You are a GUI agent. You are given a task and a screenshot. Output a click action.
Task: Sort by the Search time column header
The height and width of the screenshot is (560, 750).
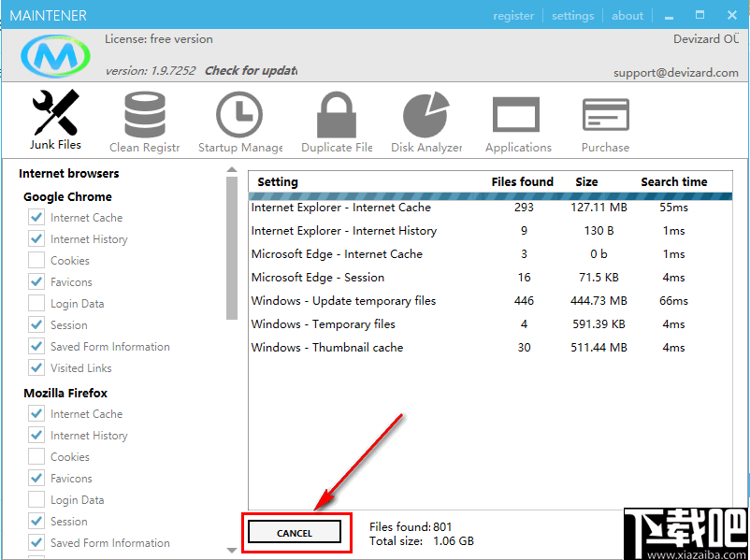(674, 182)
